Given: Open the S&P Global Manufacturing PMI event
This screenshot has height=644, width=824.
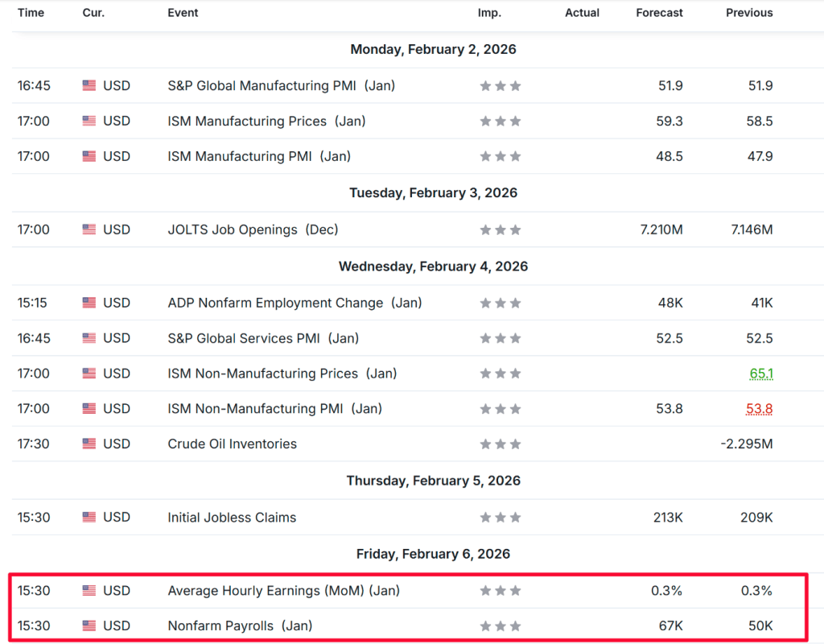Looking at the screenshot, I should point(281,85).
